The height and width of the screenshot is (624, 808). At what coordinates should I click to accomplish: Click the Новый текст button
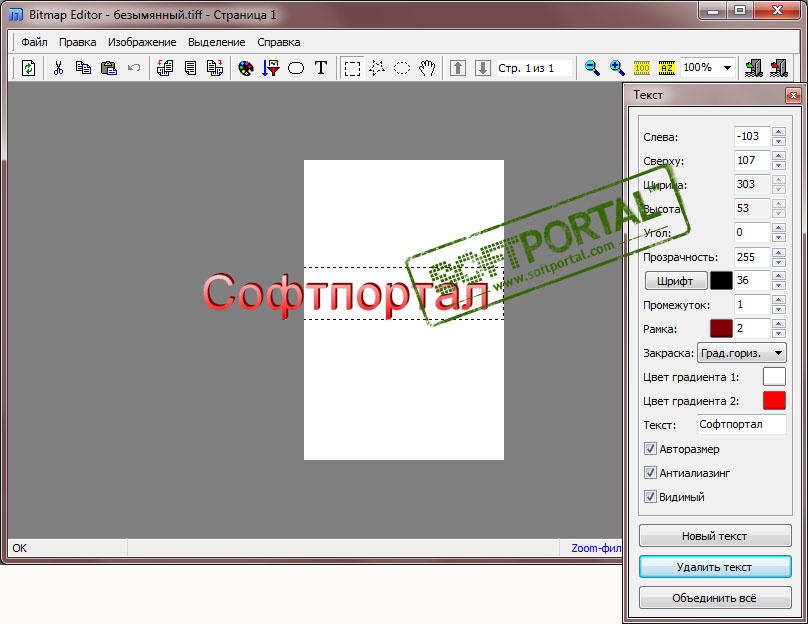coord(715,536)
